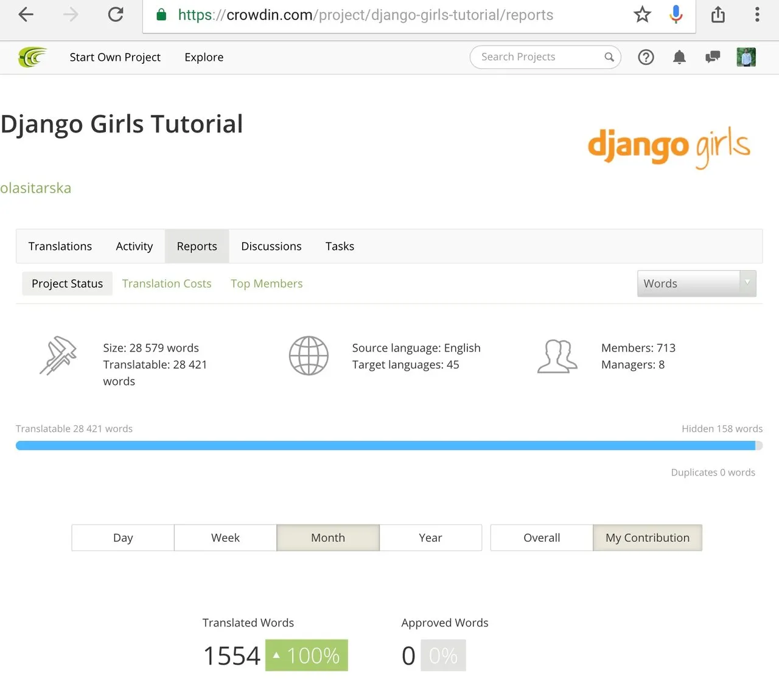Open the messages chat icon
The width and height of the screenshot is (779, 700).
[x=713, y=57]
